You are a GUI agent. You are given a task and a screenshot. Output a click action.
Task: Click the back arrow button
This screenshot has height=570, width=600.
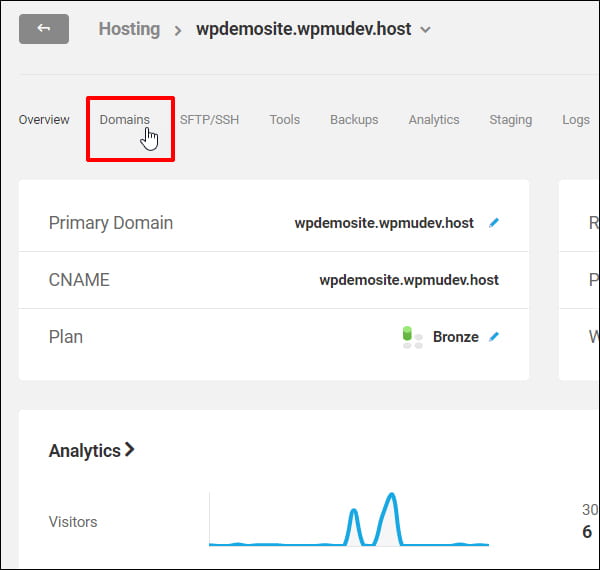point(44,29)
